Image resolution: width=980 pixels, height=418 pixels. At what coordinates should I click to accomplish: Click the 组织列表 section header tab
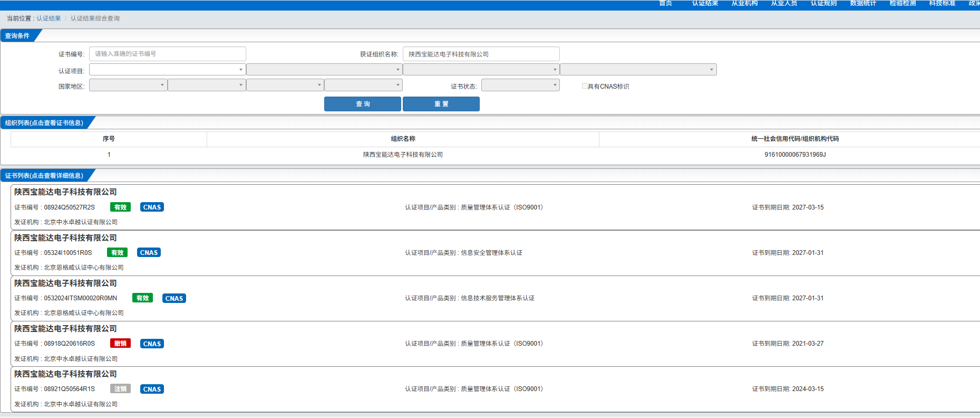click(x=44, y=123)
